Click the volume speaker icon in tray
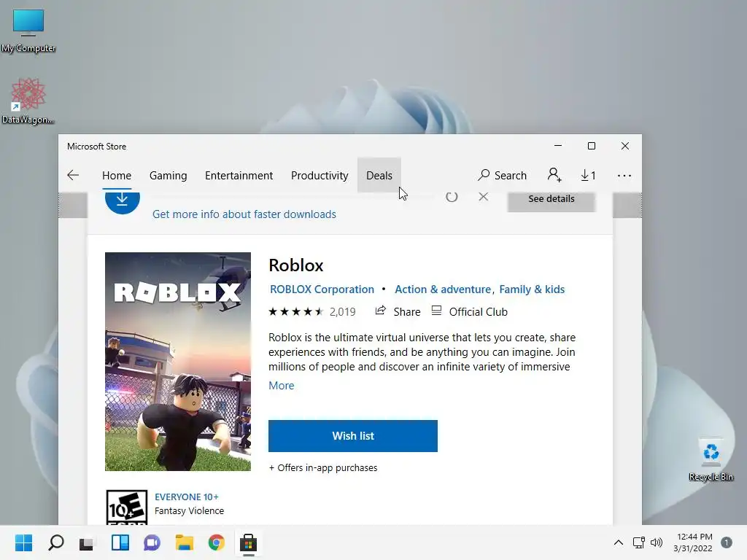Viewport: 747px width, 560px height. coord(657,542)
